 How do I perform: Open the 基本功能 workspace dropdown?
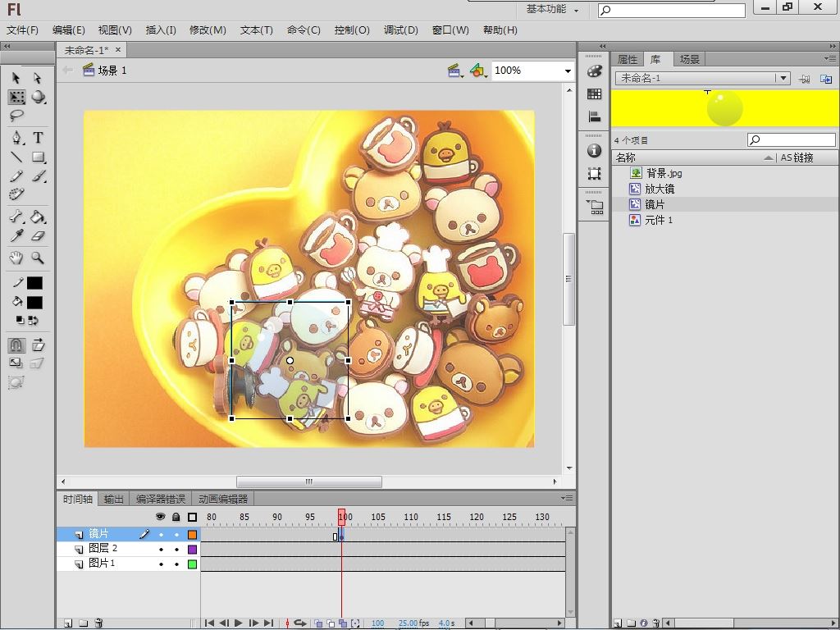click(552, 9)
